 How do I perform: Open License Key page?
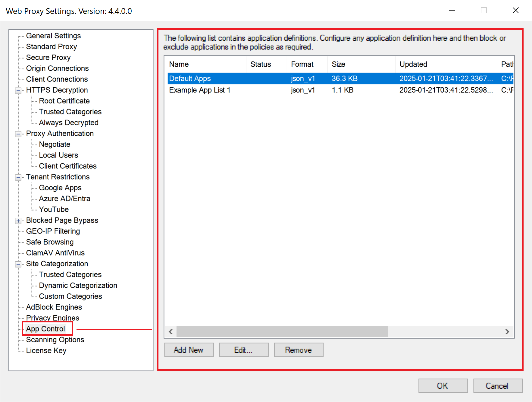[46, 351]
